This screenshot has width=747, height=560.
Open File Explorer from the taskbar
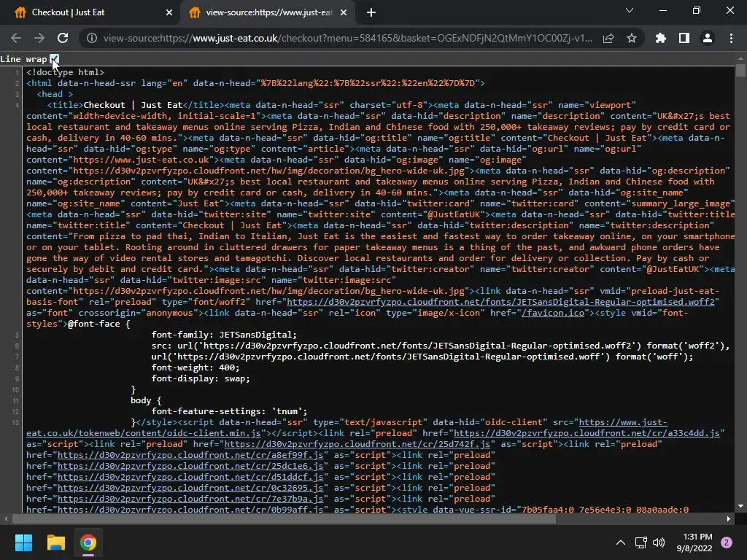pos(55,542)
